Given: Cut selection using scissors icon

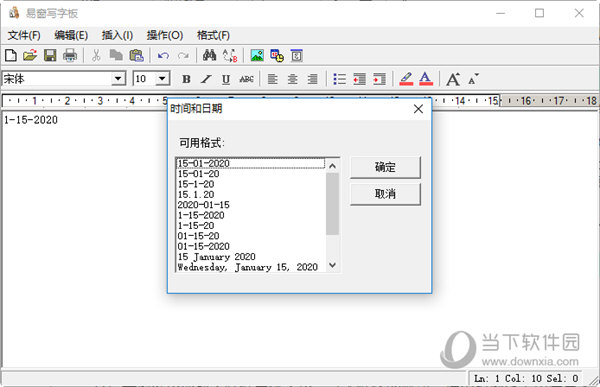Looking at the screenshot, I should [x=96, y=56].
